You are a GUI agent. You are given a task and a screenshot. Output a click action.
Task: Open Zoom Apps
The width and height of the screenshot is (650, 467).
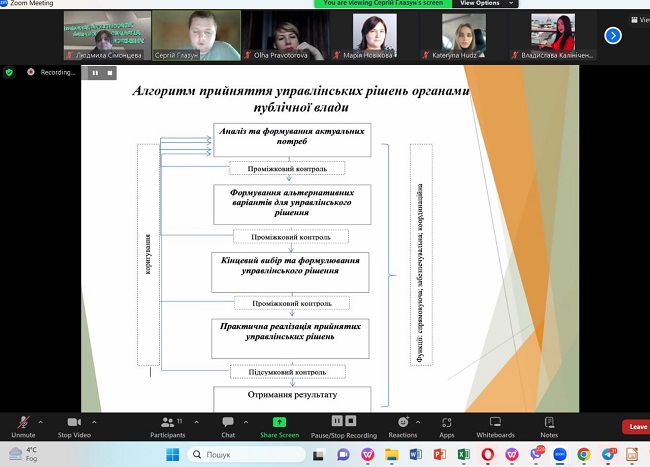click(447, 427)
